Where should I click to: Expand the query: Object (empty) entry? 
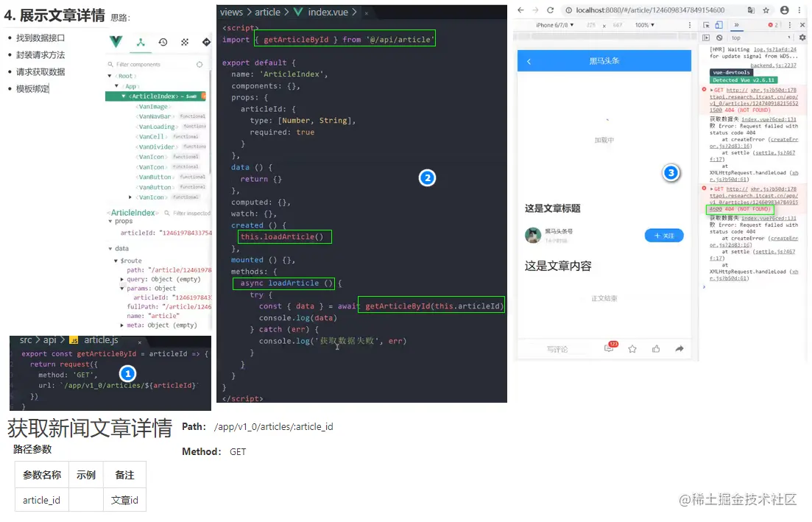coord(121,279)
